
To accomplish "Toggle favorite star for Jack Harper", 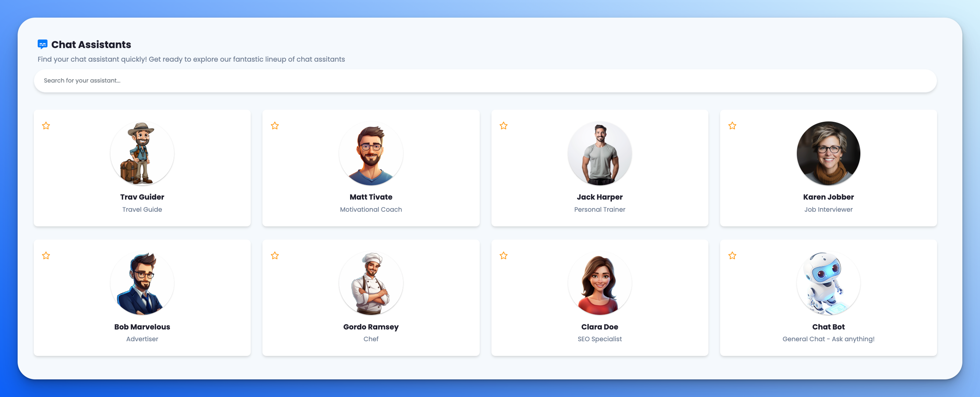I will tap(504, 125).
